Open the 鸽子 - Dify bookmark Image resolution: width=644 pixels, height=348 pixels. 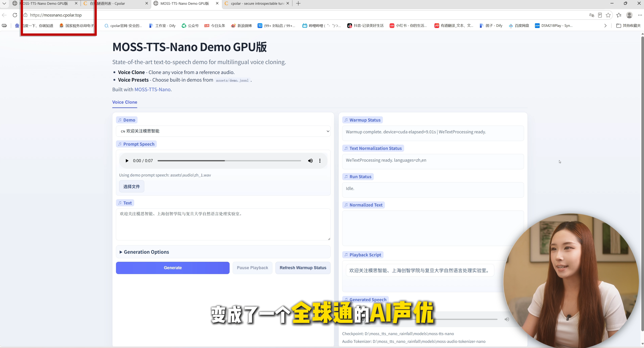[491, 25]
